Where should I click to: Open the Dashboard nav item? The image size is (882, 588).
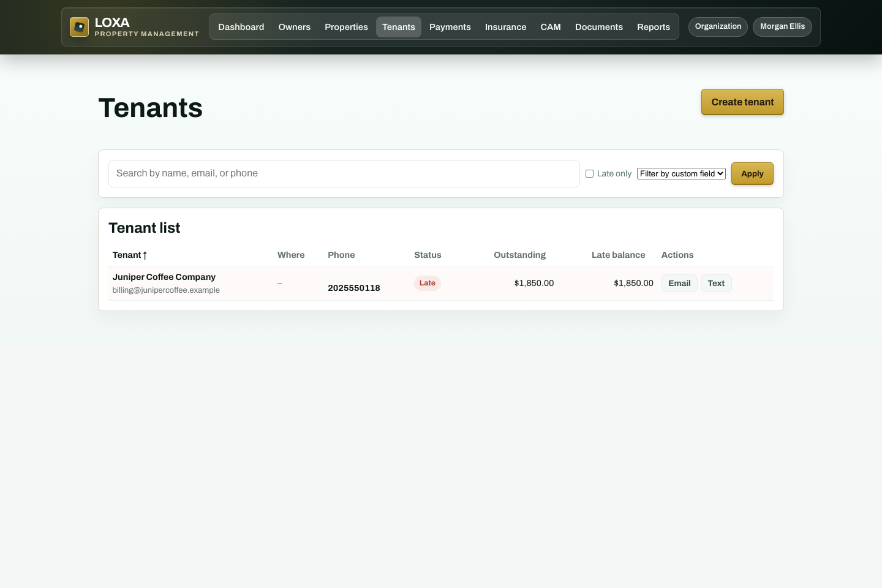[x=241, y=27]
